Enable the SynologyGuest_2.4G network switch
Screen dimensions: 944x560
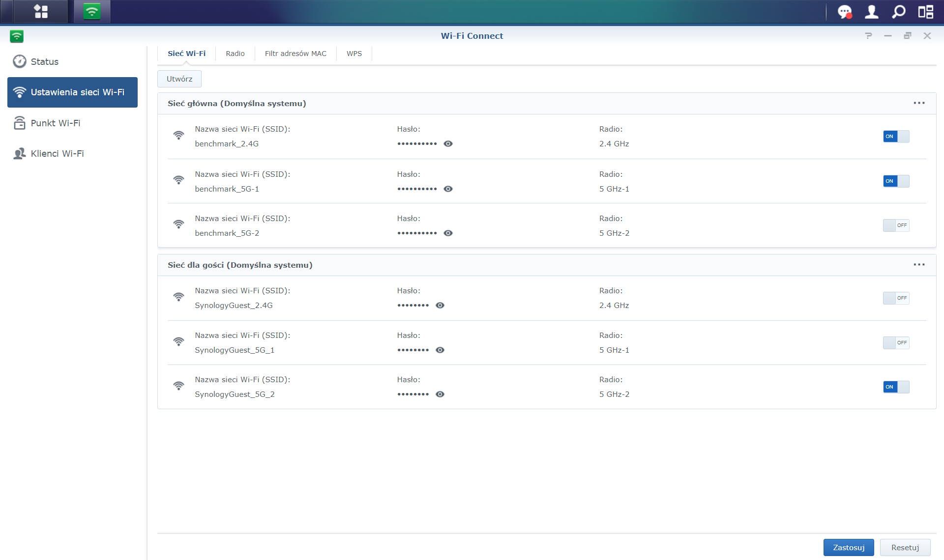pyautogui.click(x=896, y=298)
